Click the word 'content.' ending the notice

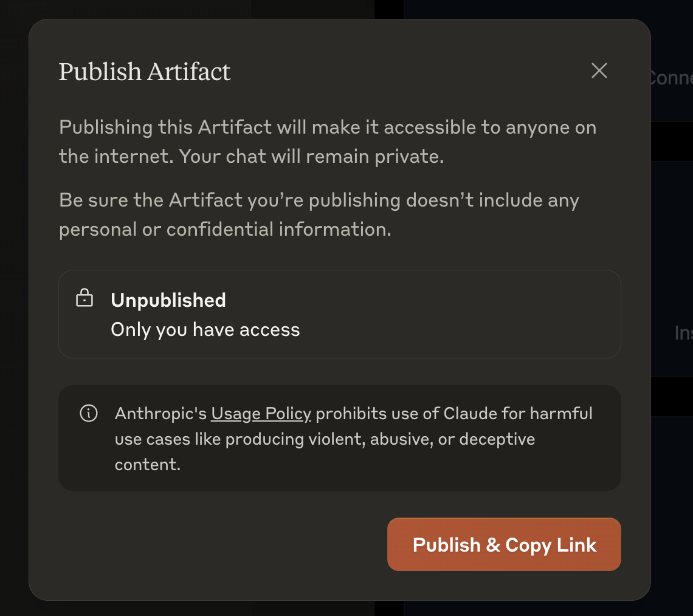pyautogui.click(x=148, y=465)
